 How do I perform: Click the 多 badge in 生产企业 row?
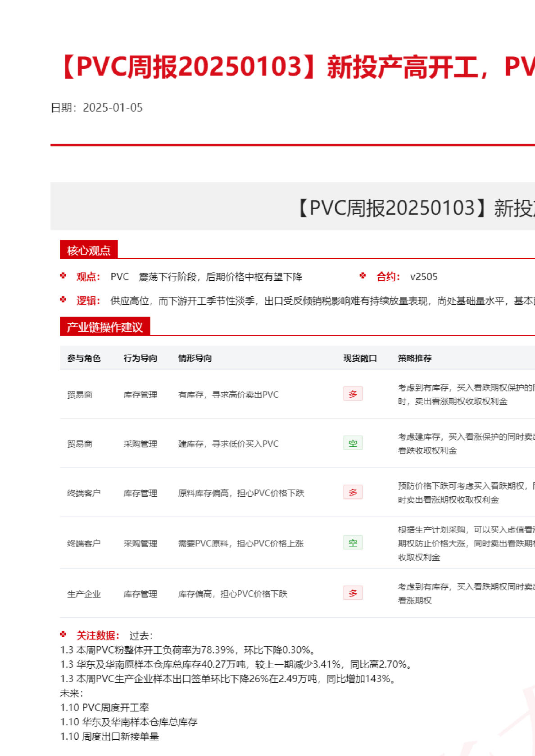353,593
